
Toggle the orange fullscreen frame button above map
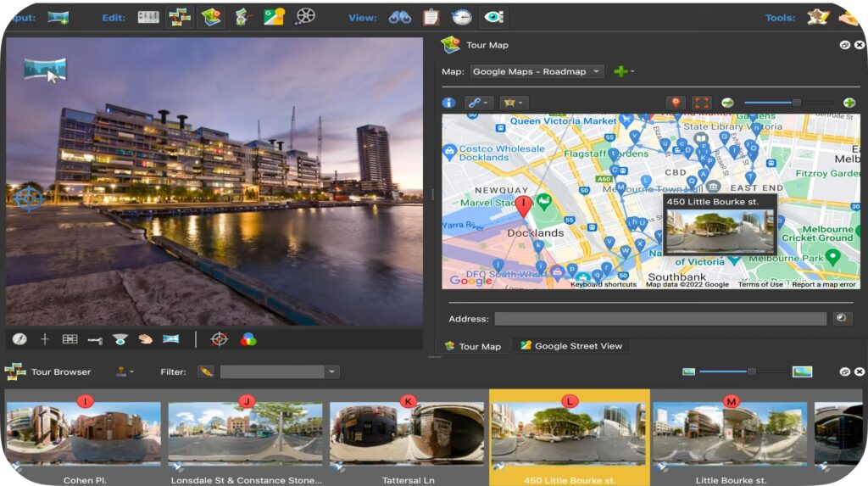pos(702,103)
